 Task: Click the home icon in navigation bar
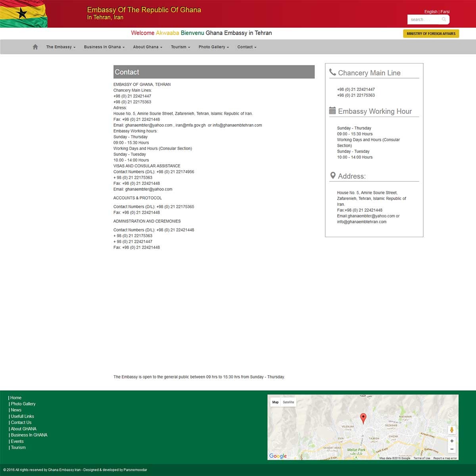pos(35,47)
